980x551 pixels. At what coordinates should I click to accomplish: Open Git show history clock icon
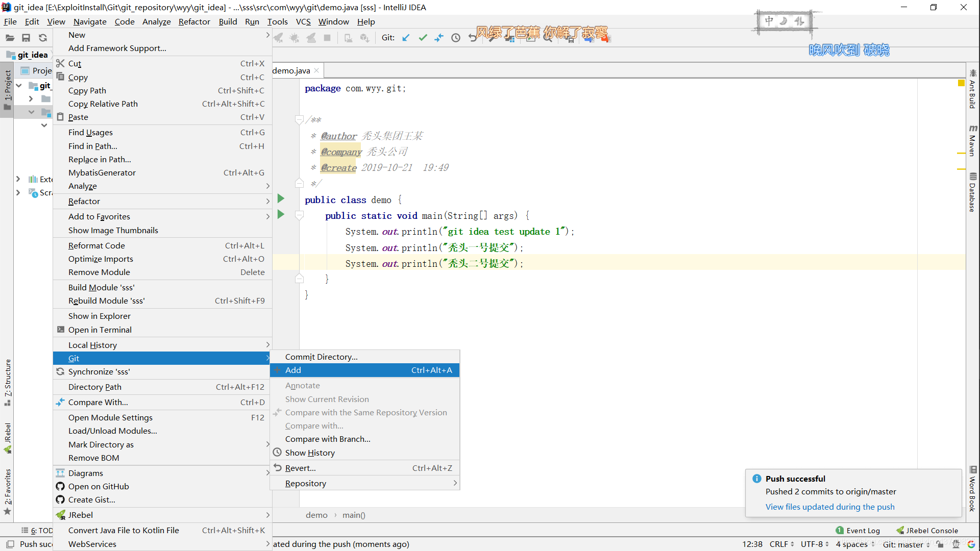coord(456,38)
